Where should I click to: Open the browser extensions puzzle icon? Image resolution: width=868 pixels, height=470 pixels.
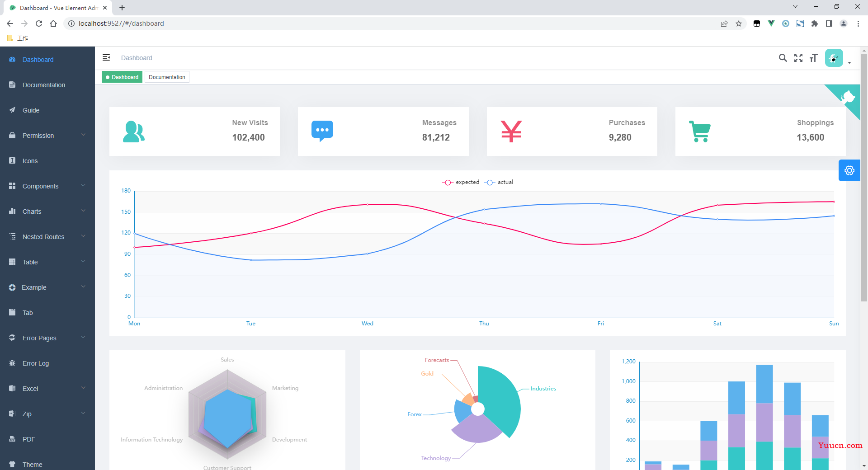pos(815,23)
